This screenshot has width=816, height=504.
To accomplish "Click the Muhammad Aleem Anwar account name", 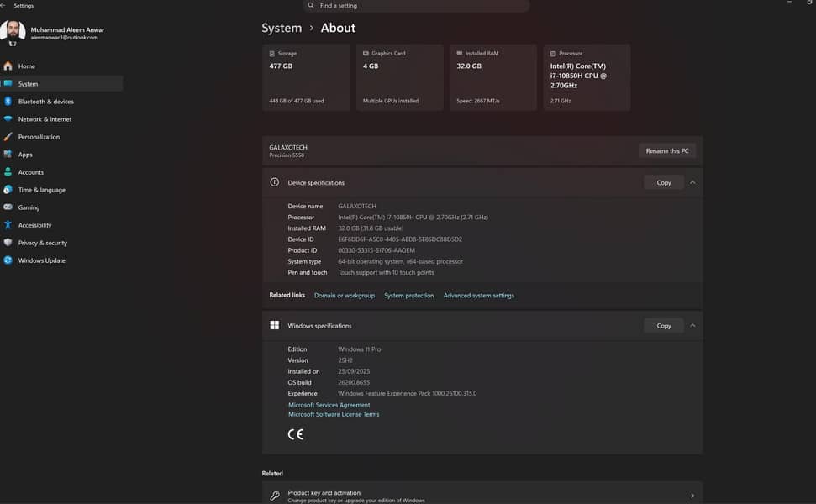I will click(x=67, y=29).
